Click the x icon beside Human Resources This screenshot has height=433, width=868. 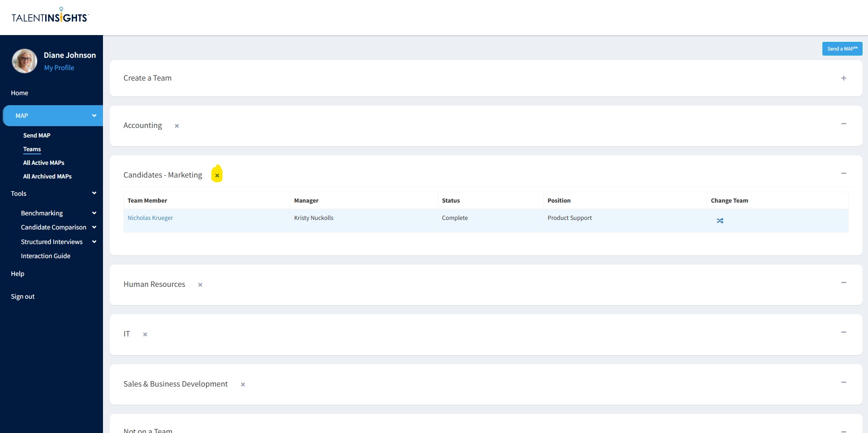pos(200,285)
